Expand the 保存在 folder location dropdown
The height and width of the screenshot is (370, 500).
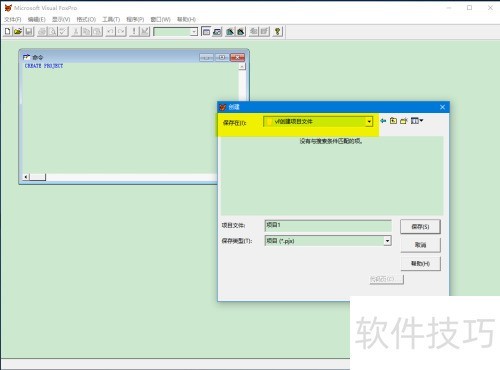tap(369, 122)
